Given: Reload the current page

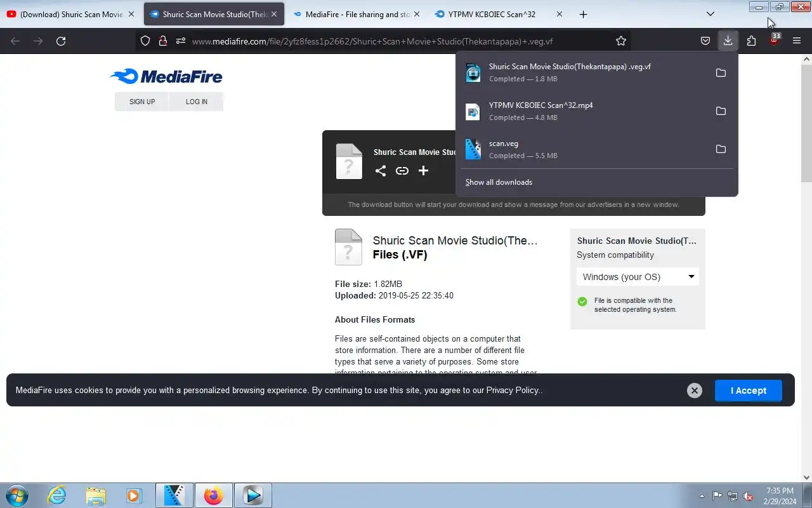Looking at the screenshot, I should 61,41.
